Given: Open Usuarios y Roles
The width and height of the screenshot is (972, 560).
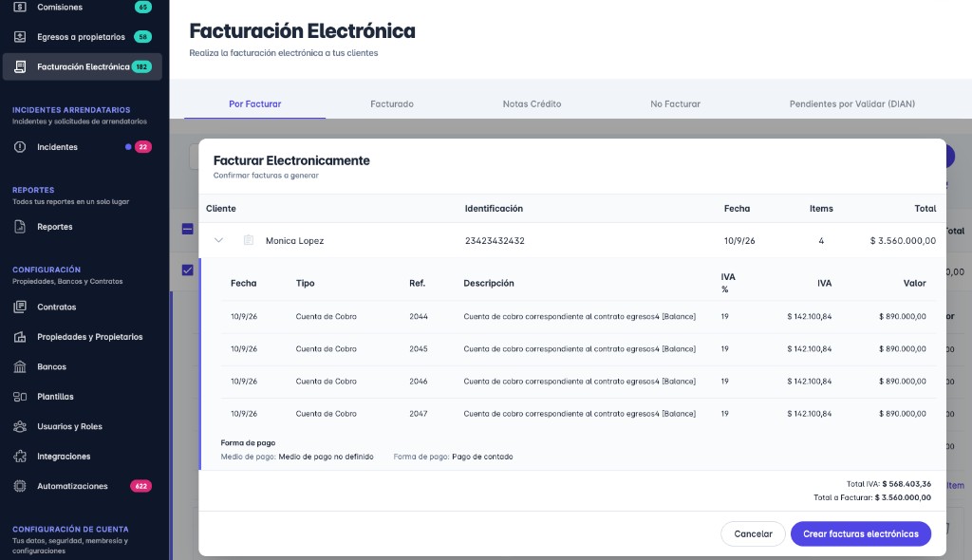Looking at the screenshot, I should click(x=82, y=426).
